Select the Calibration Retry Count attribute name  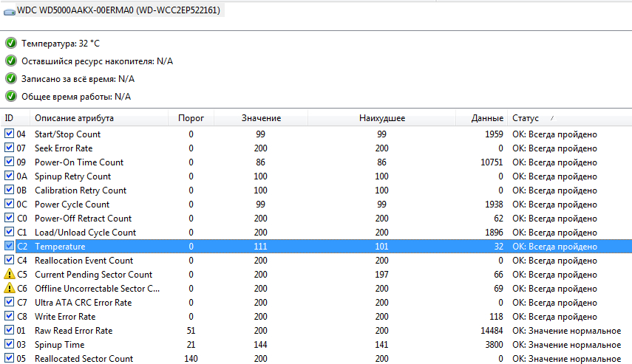click(x=81, y=190)
